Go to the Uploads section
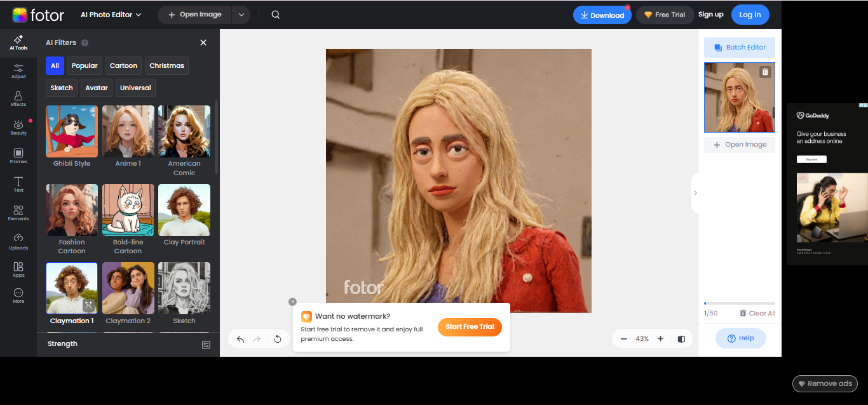This screenshot has width=868, height=405. pos(18,241)
